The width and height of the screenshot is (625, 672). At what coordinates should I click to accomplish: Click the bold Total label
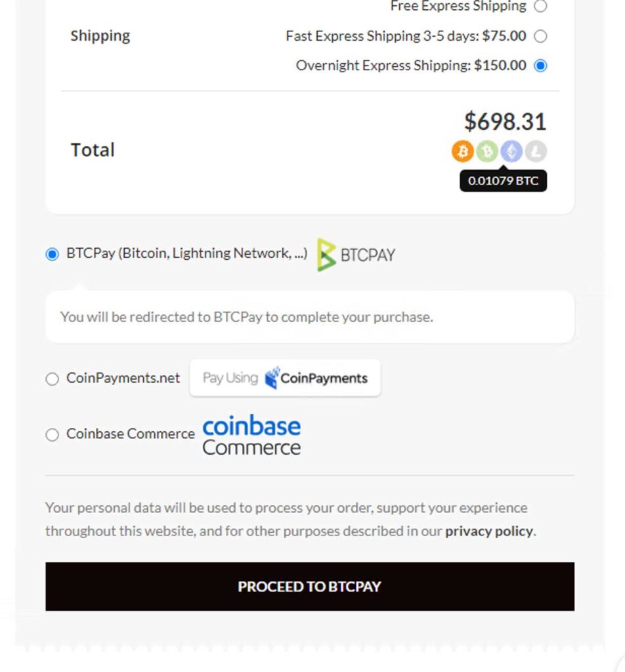93,150
